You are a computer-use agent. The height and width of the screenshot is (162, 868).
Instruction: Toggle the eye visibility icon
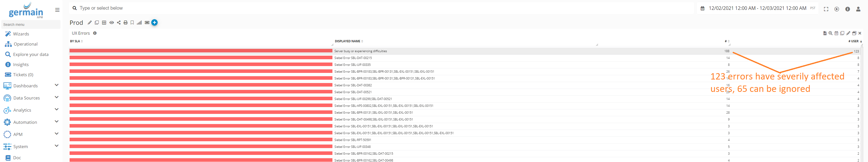click(112, 23)
